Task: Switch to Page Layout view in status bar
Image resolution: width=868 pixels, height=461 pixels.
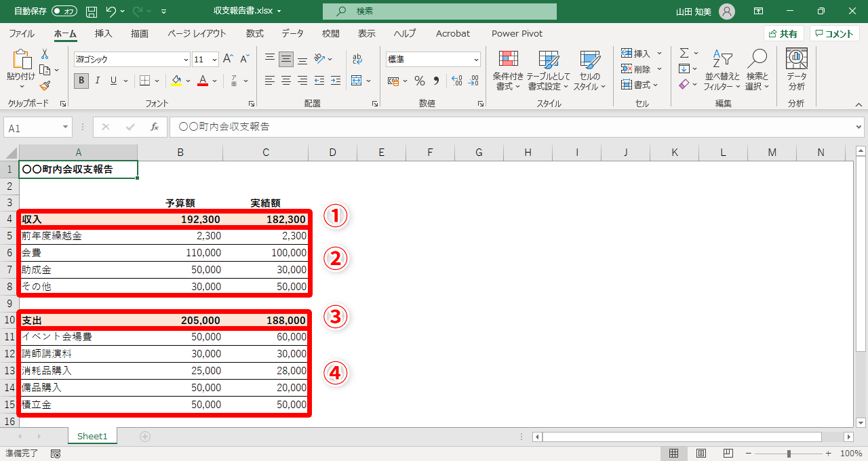Action: pos(701,453)
